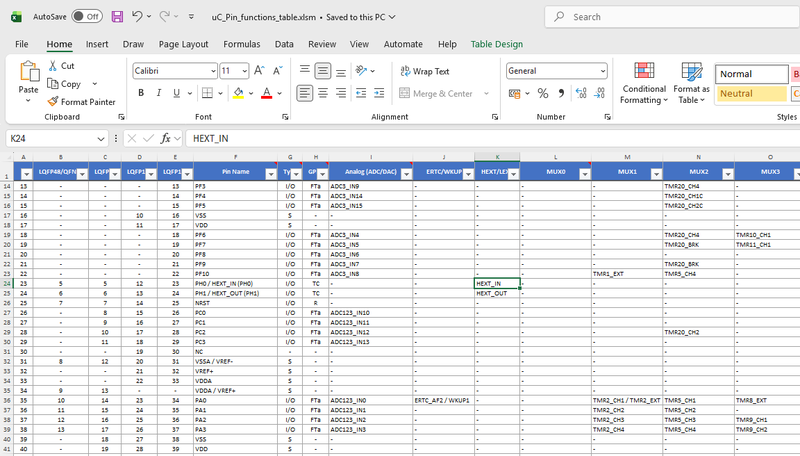Image resolution: width=800 pixels, height=456 pixels.
Task: Decrease font size with smaller A icon
Action: (278, 70)
